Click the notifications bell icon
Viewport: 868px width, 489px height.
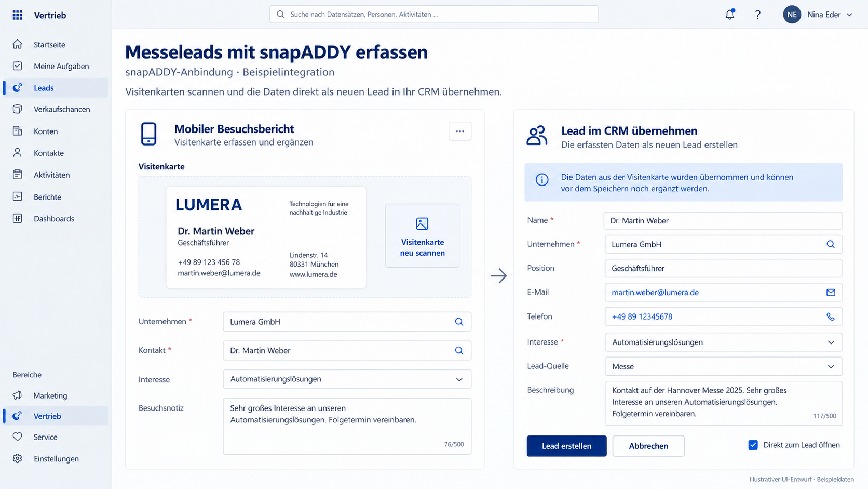coord(730,15)
